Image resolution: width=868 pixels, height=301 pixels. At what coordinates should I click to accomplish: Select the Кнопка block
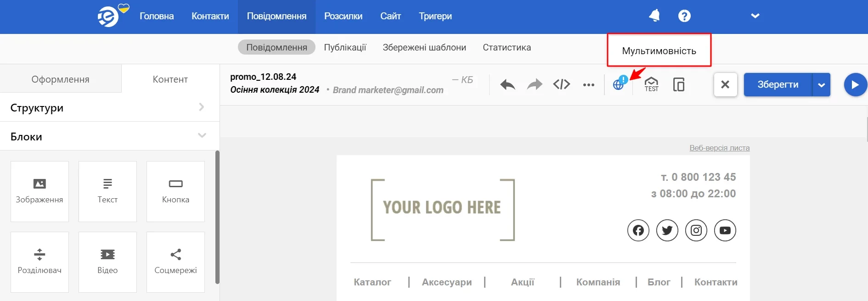pyautogui.click(x=175, y=191)
